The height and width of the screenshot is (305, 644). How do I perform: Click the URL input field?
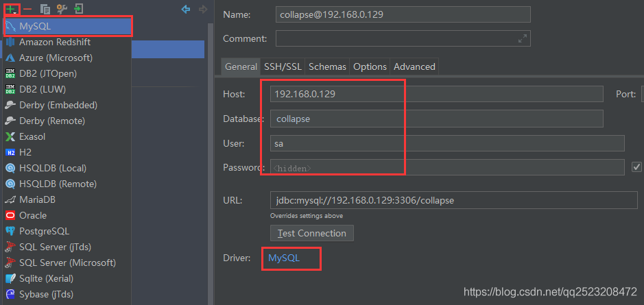[x=453, y=201]
